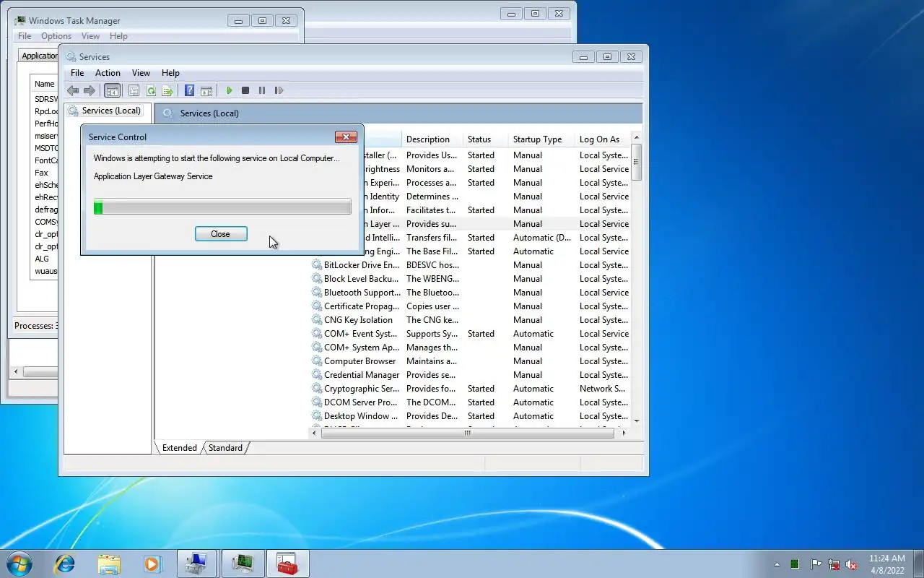
Task: Switch to the Task Manager taskbar button
Action: (243, 564)
